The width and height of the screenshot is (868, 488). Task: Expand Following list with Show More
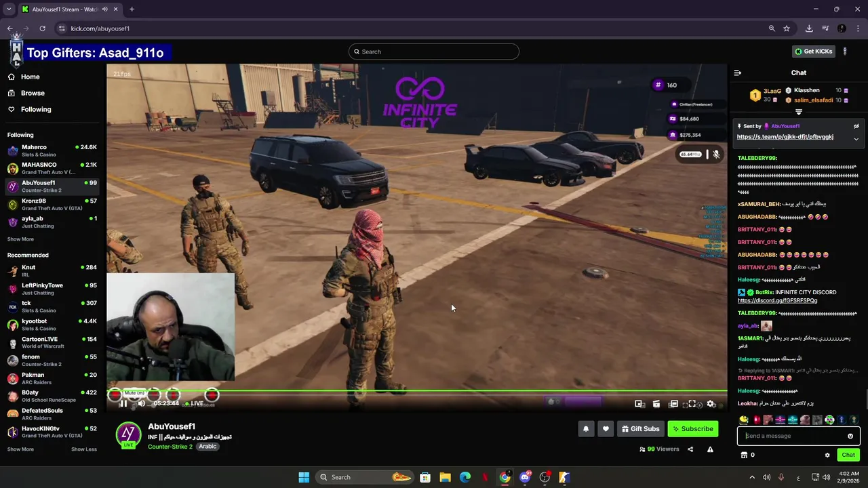tap(20, 239)
